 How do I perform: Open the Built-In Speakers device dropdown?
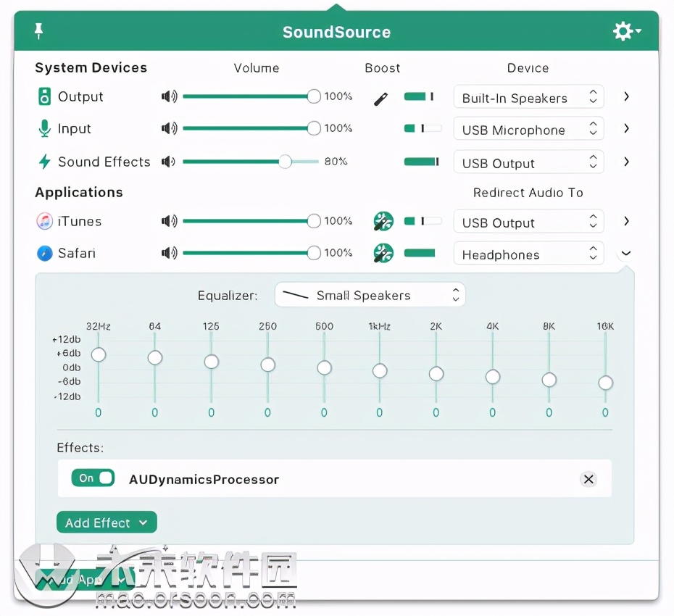click(528, 96)
